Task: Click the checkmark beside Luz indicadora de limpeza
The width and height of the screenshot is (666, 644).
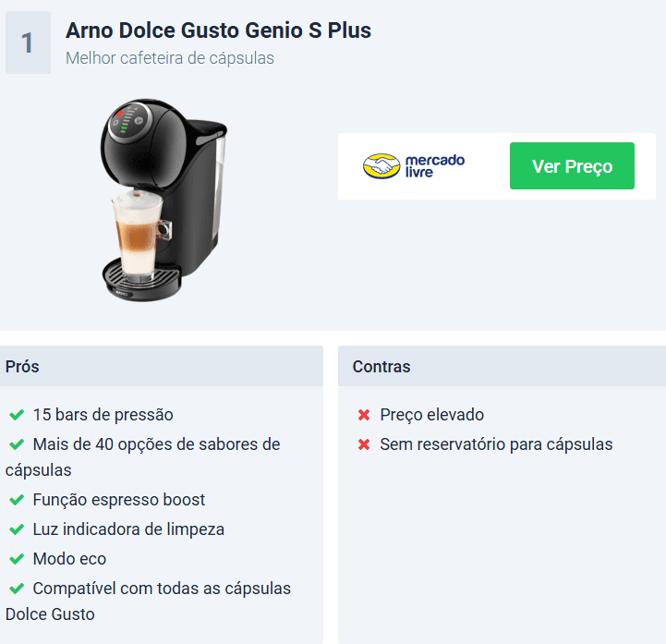Action: (17, 529)
